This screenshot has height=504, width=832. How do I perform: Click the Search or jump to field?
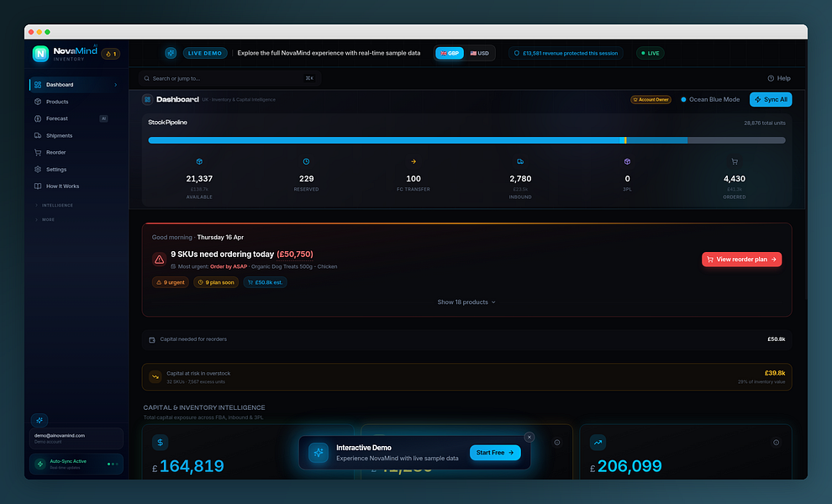pos(229,78)
